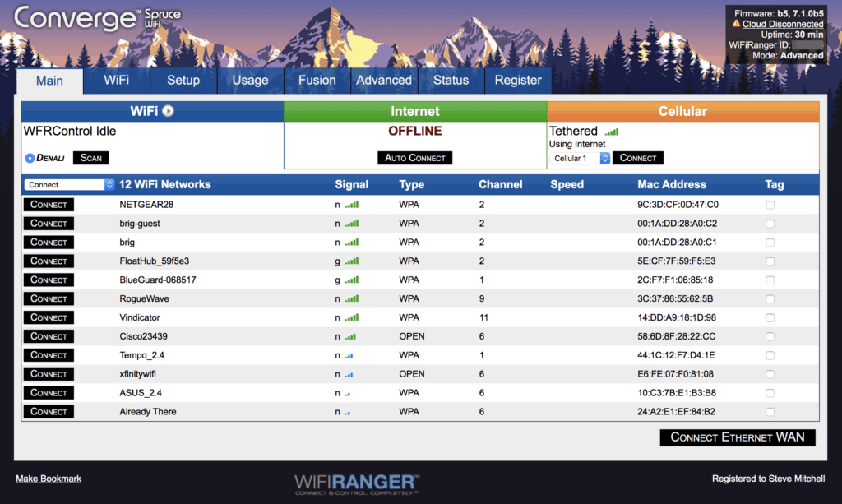Click the Already There signal strength icon
Viewport: 842px width, 504px height.
pyautogui.click(x=348, y=412)
